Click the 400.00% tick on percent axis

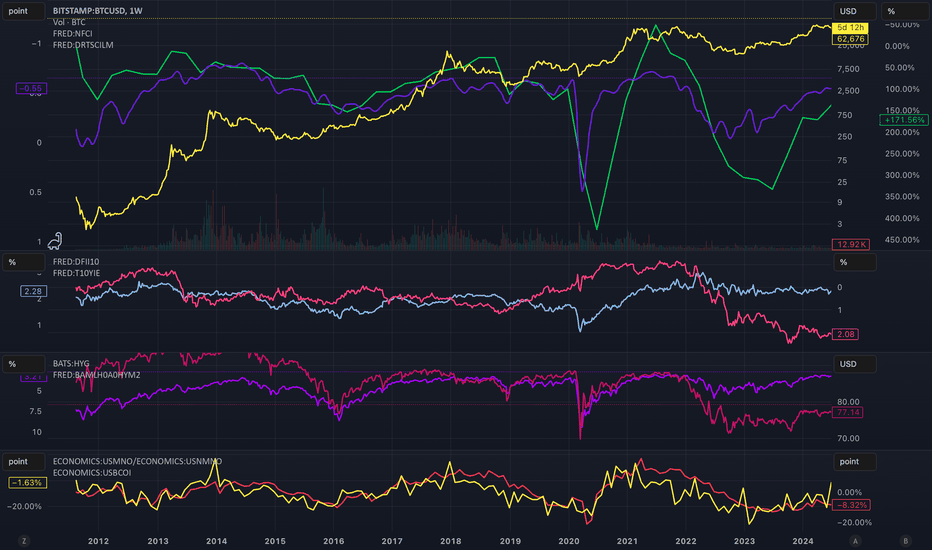(x=902, y=218)
